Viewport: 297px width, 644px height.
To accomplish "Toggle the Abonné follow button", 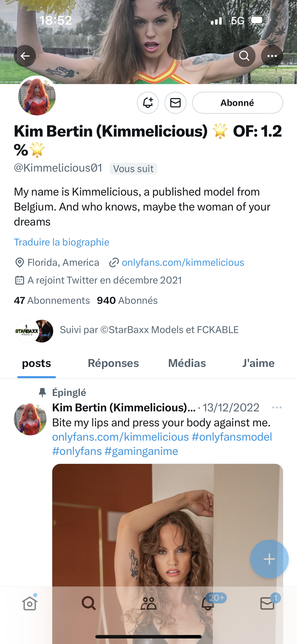I will [237, 103].
